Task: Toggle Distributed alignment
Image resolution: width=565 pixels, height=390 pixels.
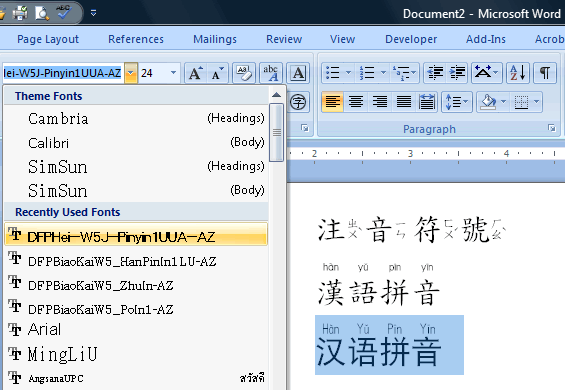Action: coord(427,102)
